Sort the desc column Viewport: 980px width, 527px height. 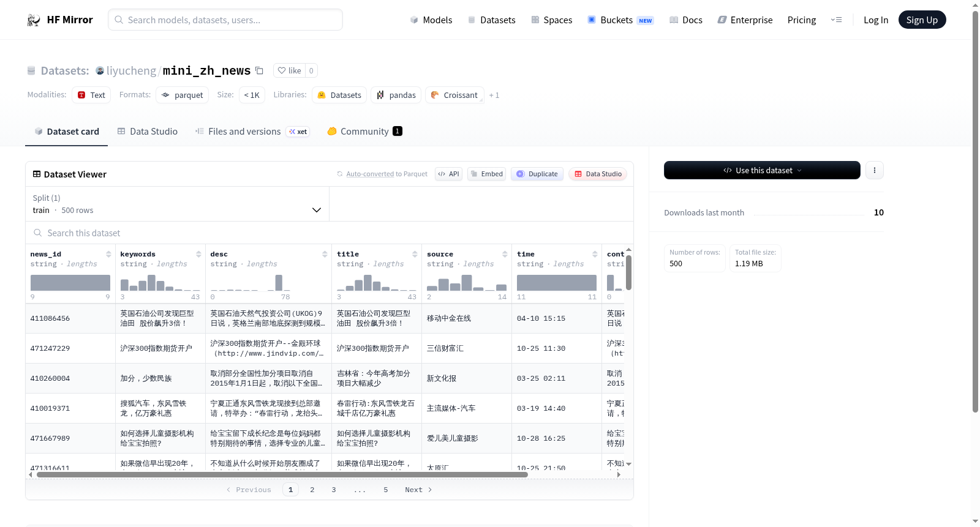click(x=325, y=254)
